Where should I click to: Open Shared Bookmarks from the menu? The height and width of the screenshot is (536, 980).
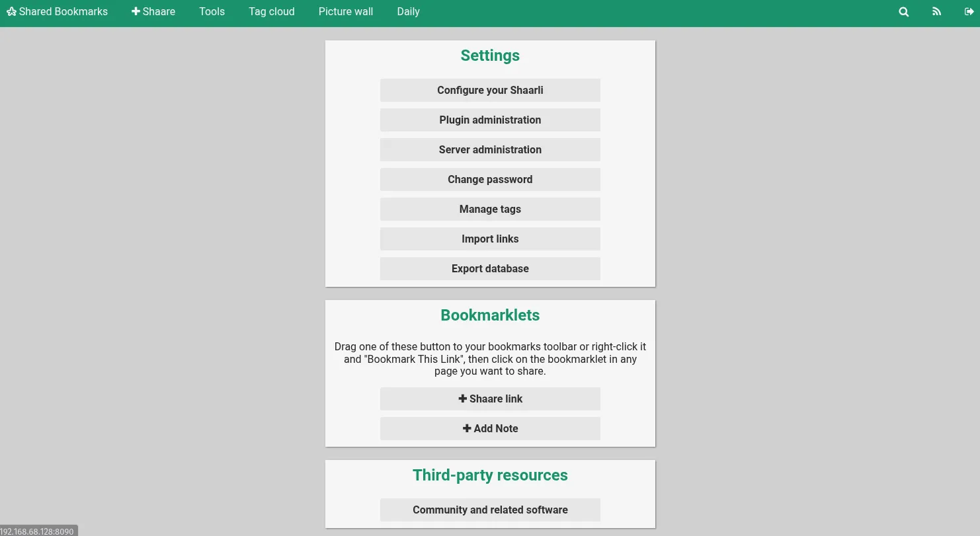pyautogui.click(x=63, y=11)
